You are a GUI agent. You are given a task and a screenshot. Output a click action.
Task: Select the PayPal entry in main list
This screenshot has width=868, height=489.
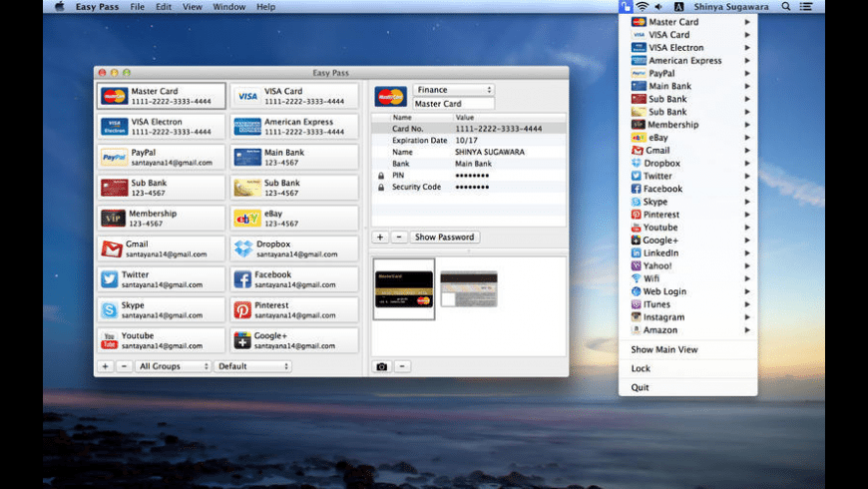tap(161, 158)
